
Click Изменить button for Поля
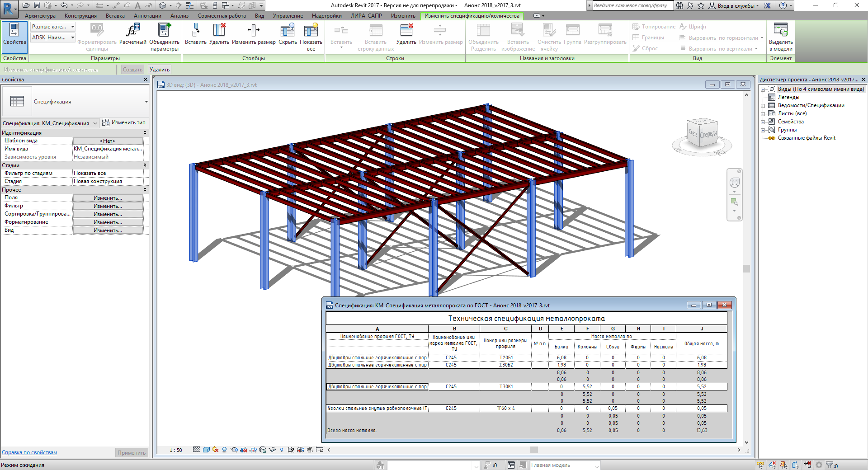108,198
